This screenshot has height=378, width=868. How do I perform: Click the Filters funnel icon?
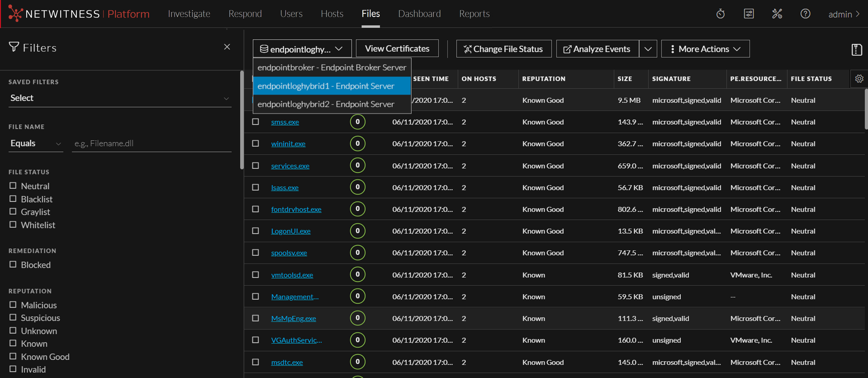click(x=14, y=47)
